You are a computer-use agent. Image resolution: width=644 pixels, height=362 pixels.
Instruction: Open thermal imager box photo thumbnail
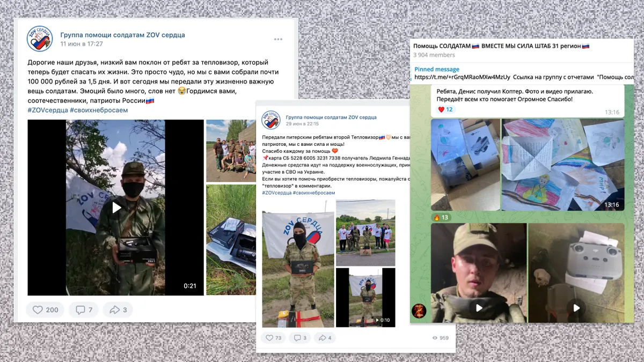tap(231, 240)
